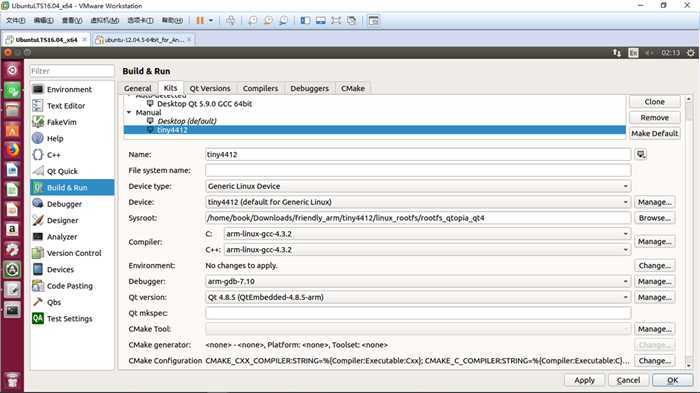The image size is (700, 393).
Task: Click the Remove kit button
Action: (x=654, y=117)
